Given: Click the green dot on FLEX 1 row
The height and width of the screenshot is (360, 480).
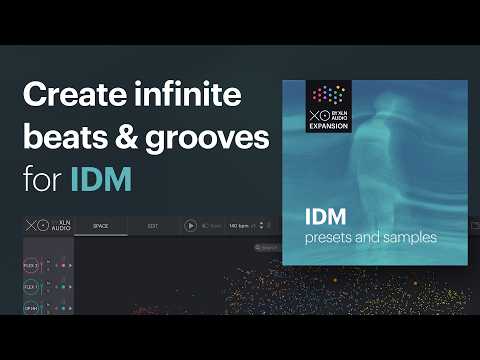Looking at the screenshot, I should click(x=63, y=287).
